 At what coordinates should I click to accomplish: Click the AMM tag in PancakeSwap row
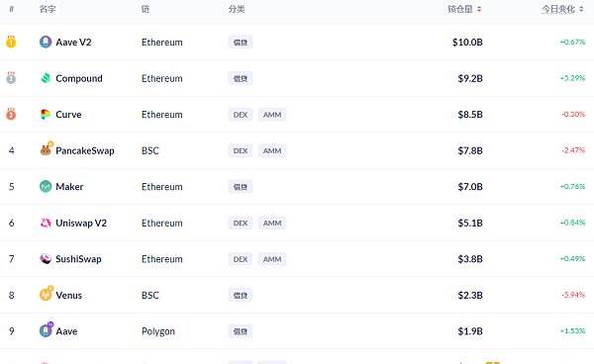272,150
